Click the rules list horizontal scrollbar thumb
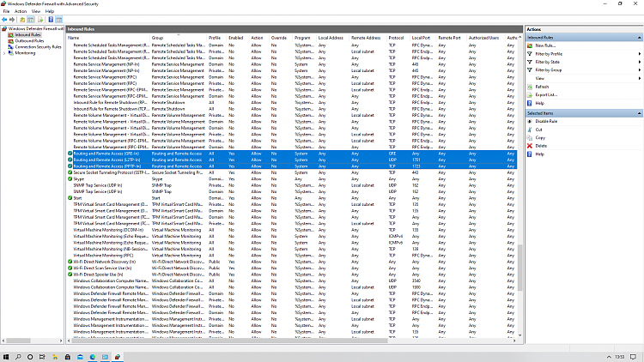The width and height of the screenshot is (644, 362). click(230, 341)
